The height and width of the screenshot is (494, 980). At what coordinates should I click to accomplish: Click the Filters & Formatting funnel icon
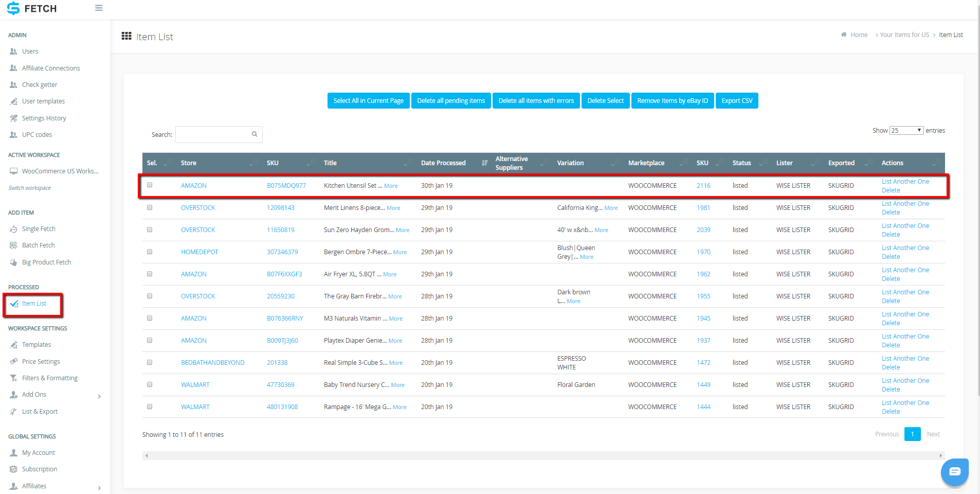pyautogui.click(x=13, y=378)
